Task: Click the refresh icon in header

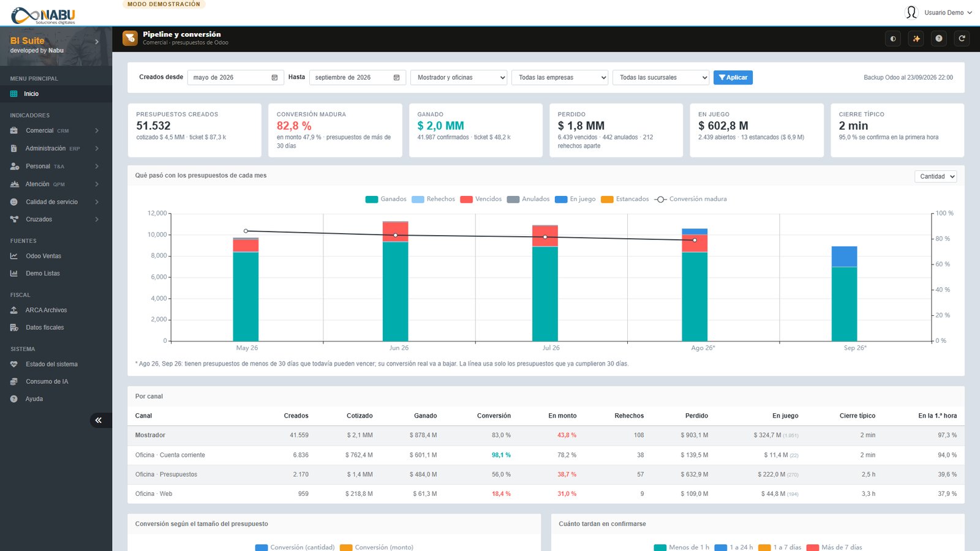Action: click(x=962, y=39)
